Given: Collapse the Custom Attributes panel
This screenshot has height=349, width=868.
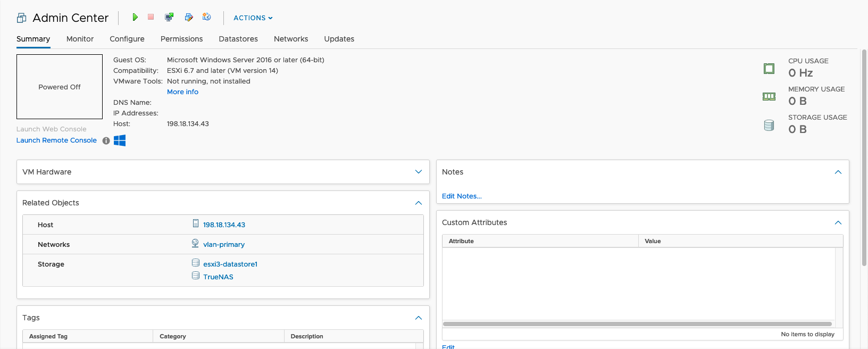Looking at the screenshot, I should tap(838, 222).
